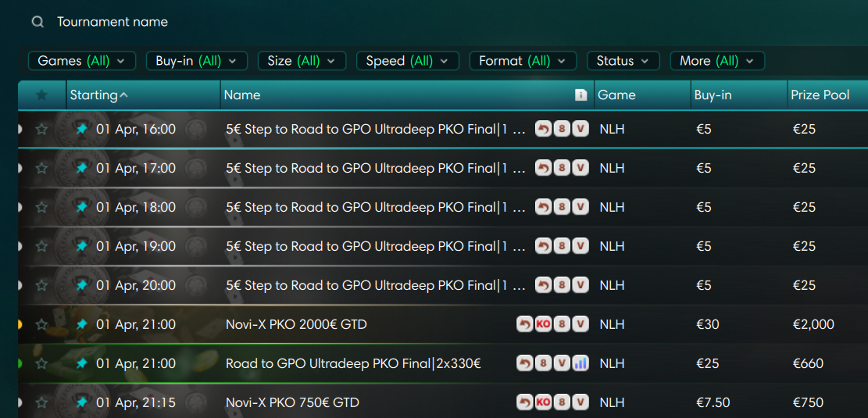Click the pin icon on the 16:00 tournament

click(x=81, y=129)
